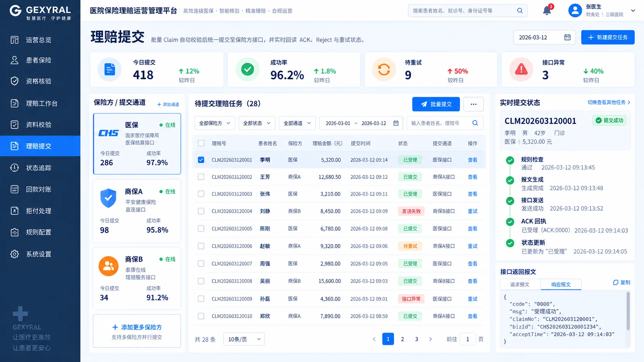Open the 全部通道 dropdown

tap(297, 123)
